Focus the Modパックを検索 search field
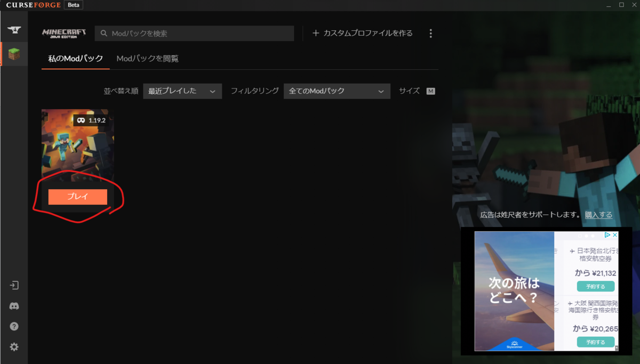 (194, 33)
